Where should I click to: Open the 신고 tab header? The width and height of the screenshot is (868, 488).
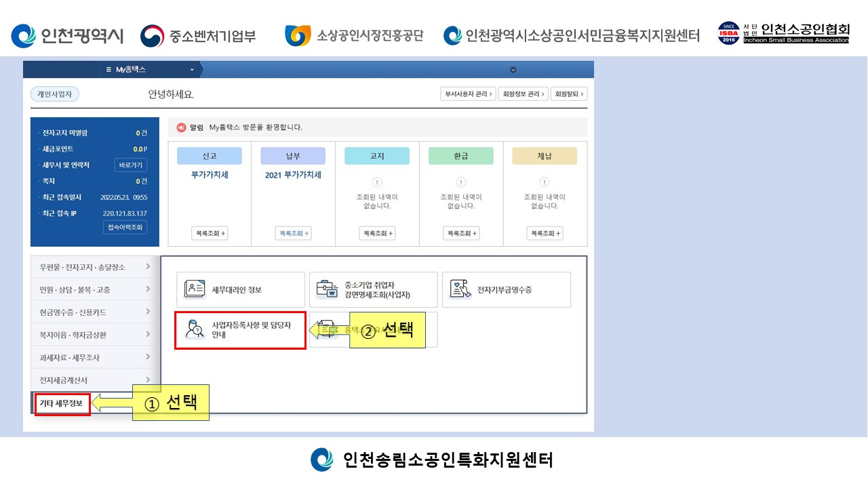(210, 156)
